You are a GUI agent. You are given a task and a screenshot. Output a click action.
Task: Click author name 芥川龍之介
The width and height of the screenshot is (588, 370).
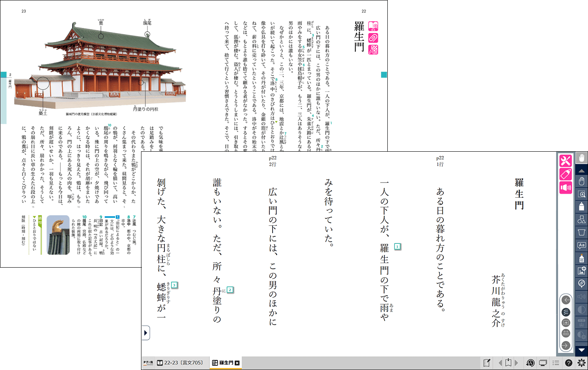(x=496, y=301)
